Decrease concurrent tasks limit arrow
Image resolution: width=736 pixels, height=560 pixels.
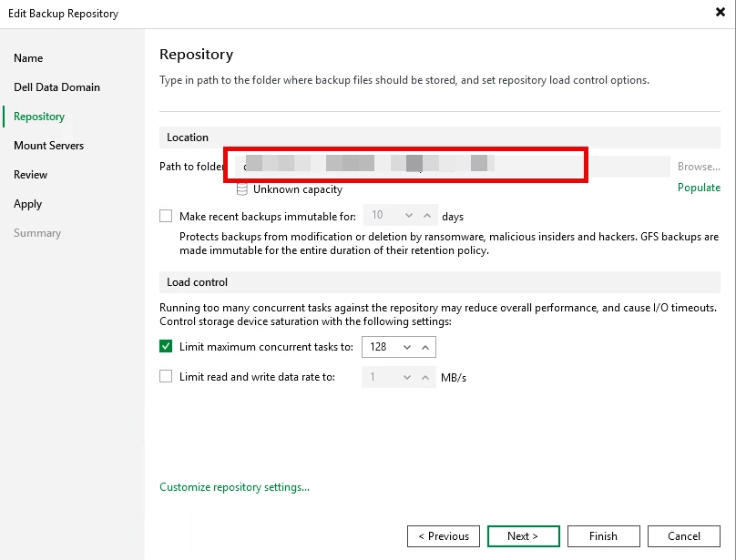[x=407, y=347]
